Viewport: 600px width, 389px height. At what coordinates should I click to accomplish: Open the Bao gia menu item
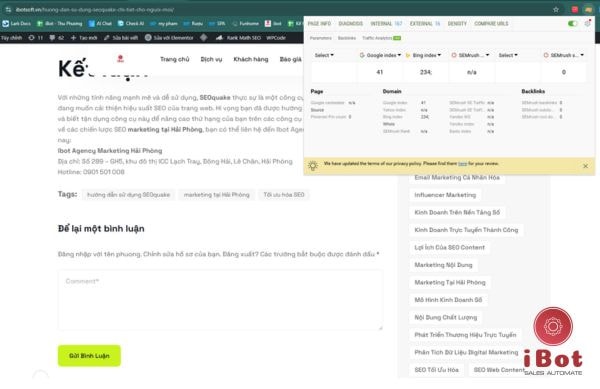coord(290,59)
